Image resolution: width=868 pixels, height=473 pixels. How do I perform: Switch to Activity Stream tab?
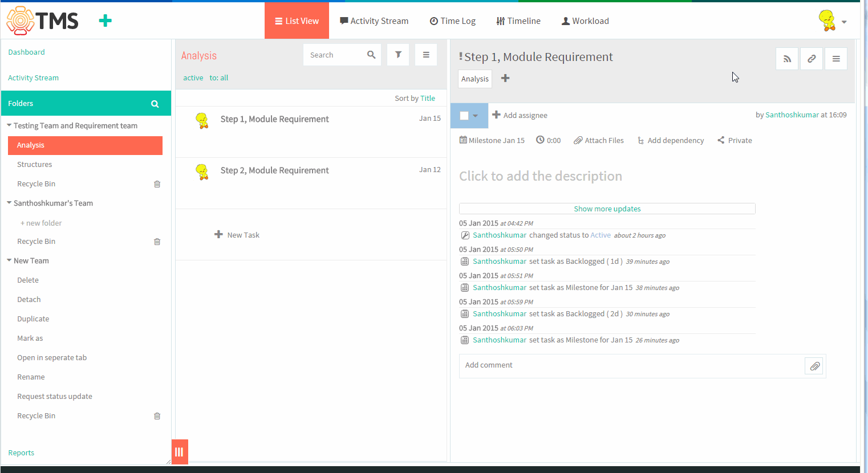click(x=374, y=21)
